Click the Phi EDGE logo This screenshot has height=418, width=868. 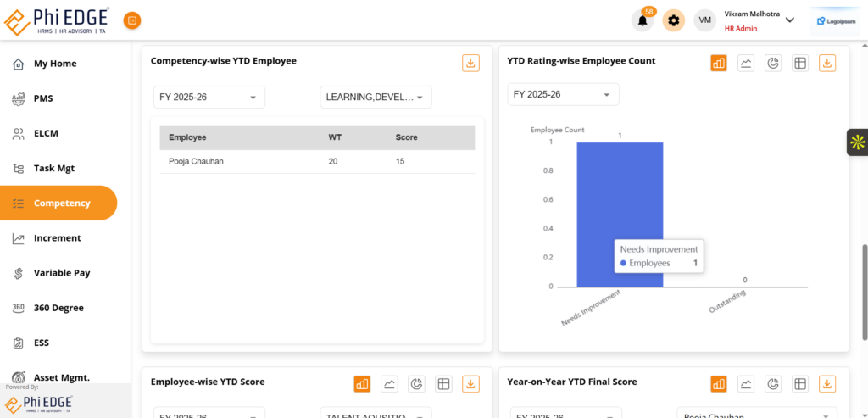[x=58, y=20]
